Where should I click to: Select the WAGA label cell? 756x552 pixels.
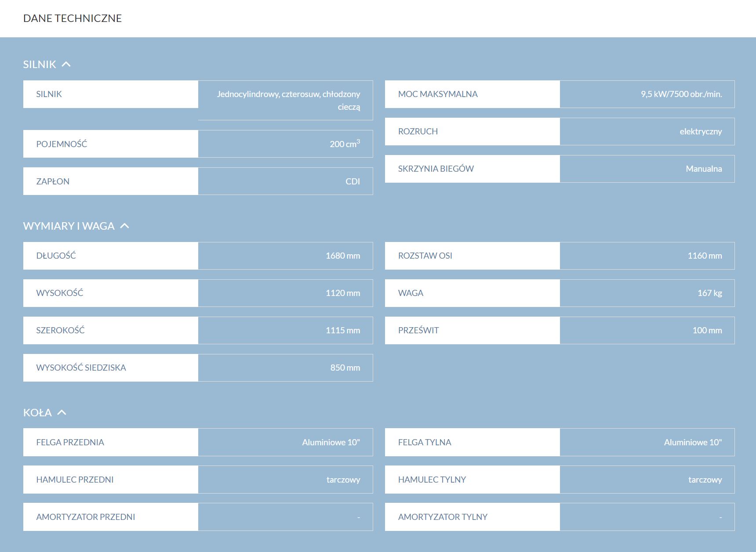click(472, 293)
